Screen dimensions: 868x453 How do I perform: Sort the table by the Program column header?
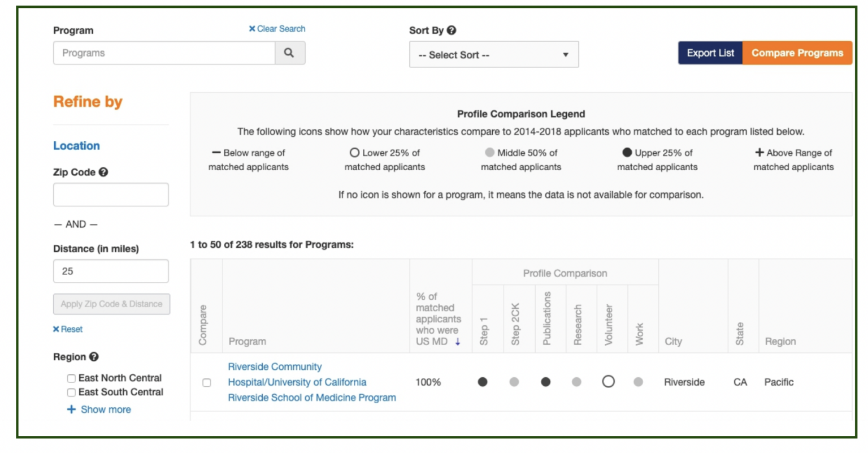point(247,342)
